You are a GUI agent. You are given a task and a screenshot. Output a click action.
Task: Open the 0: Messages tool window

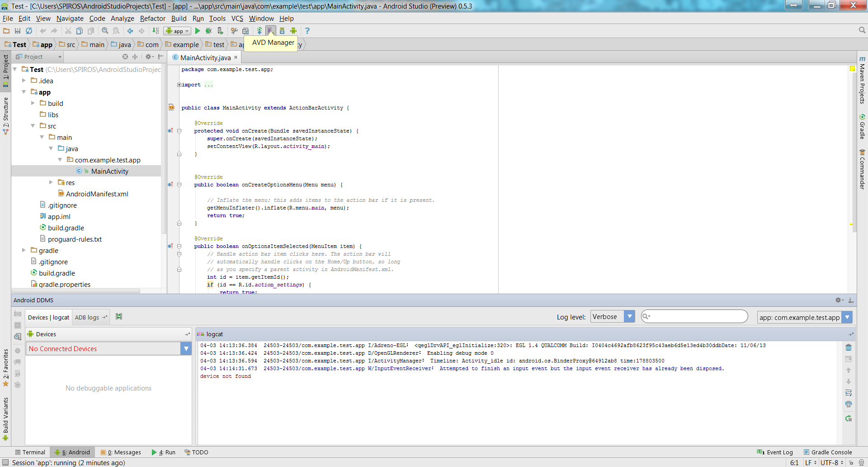121,452
